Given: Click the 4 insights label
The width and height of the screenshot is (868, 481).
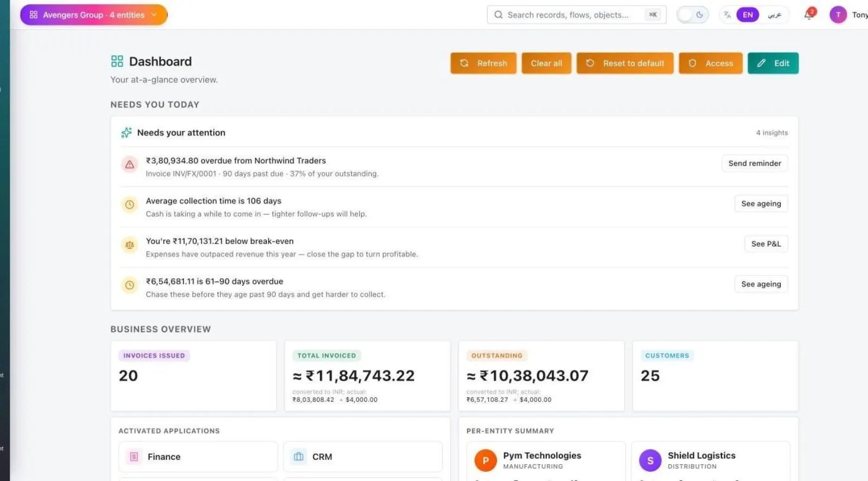Looking at the screenshot, I should [x=772, y=132].
